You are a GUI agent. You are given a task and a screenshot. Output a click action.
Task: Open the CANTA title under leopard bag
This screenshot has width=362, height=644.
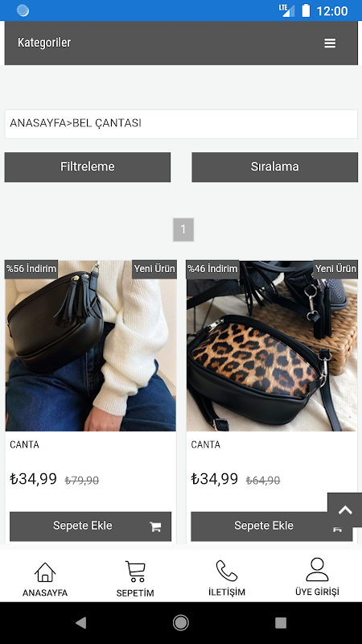pyautogui.click(x=206, y=445)
